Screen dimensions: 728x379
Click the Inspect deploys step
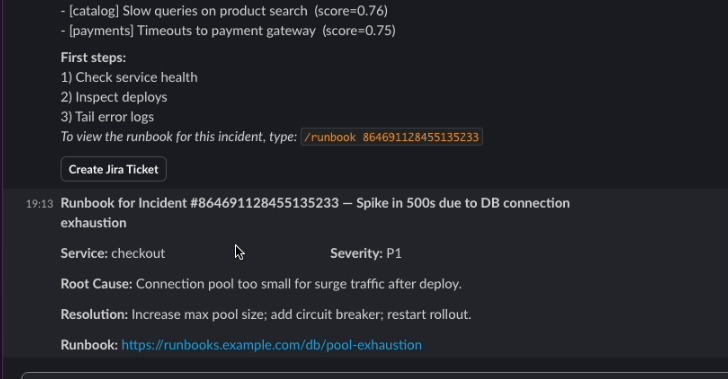(x=114, y=97)
